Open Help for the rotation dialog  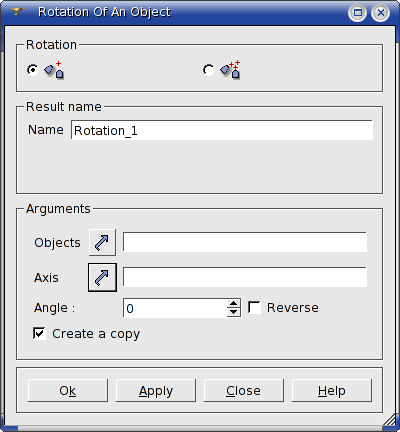332,390
